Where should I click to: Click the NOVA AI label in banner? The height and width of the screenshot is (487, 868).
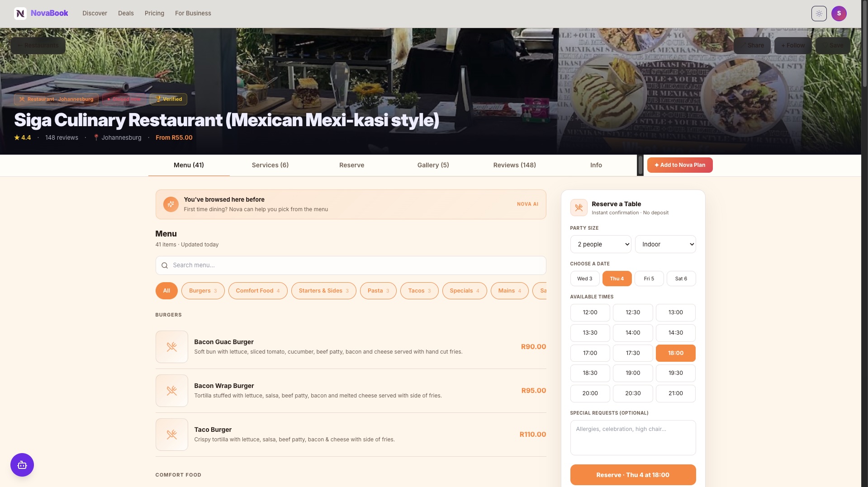[x=527, y=204]
